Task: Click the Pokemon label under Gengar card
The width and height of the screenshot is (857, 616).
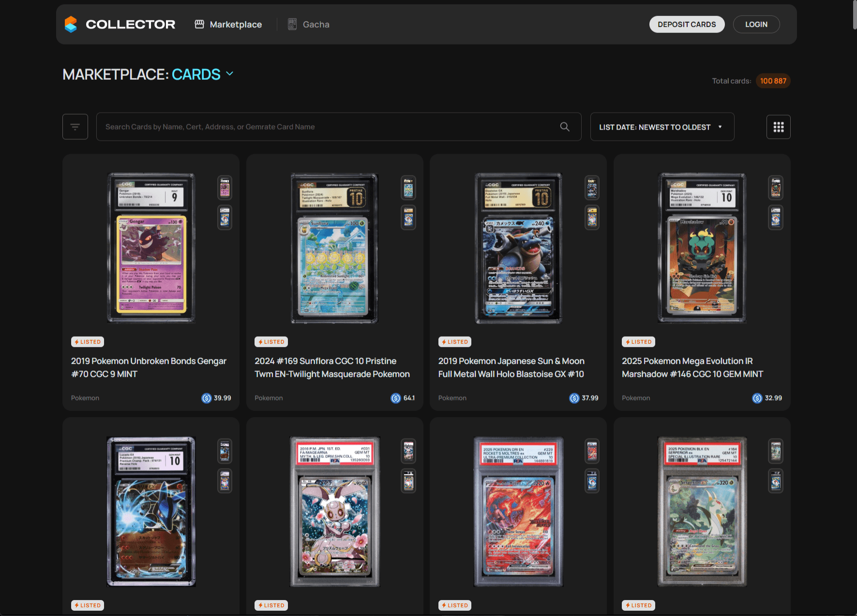Action: tap(85, 398)
